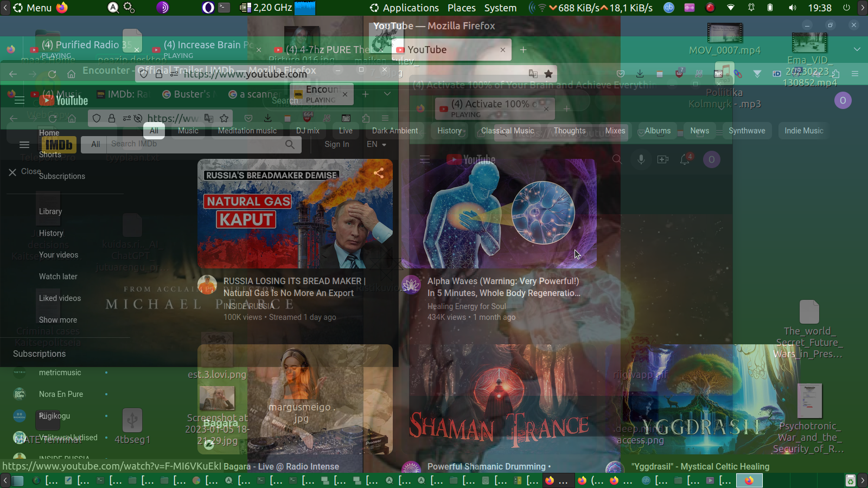The width and height of the screenshot is (868, 488).
Task: Open Library in the YouTube sidebar
Action: (50, 211)
